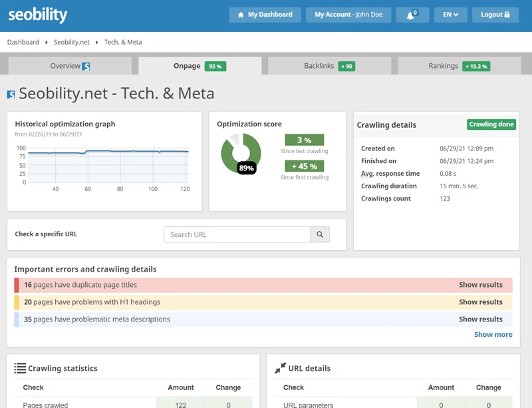Switch to the Rankings tab

[x=444, y=66]
